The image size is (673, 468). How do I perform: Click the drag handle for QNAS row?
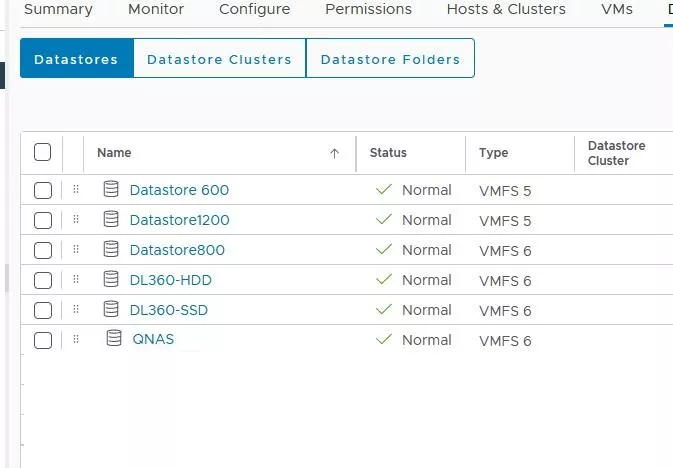76,339
